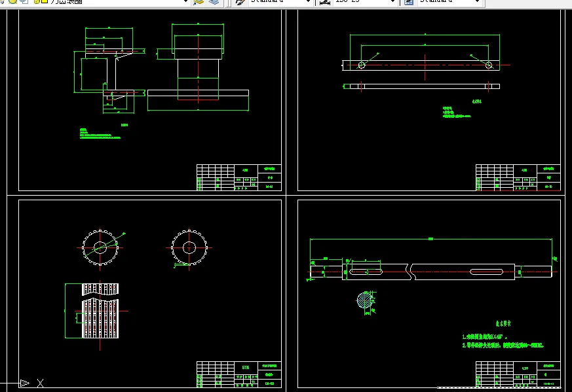Click green notes under bracket drawing

(100, 134)
